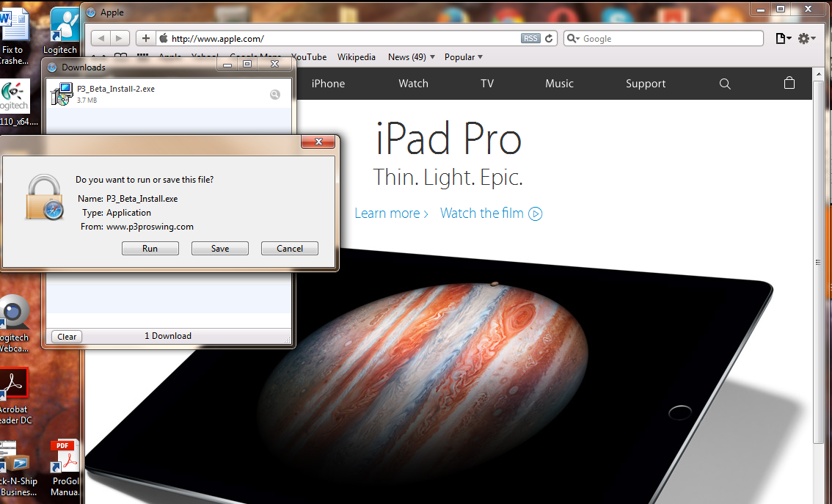Clear the Downloads list
The image size is (832, 504).
point(67,336)
